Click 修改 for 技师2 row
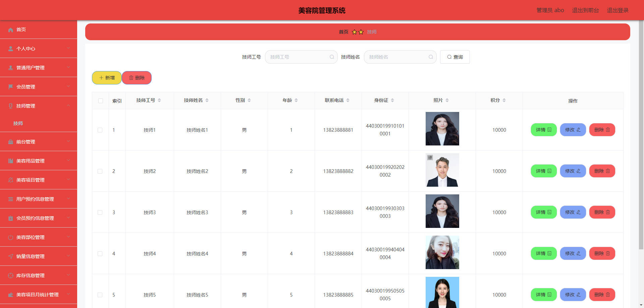This screenshot has width=644, height=308. pos(573,171)
